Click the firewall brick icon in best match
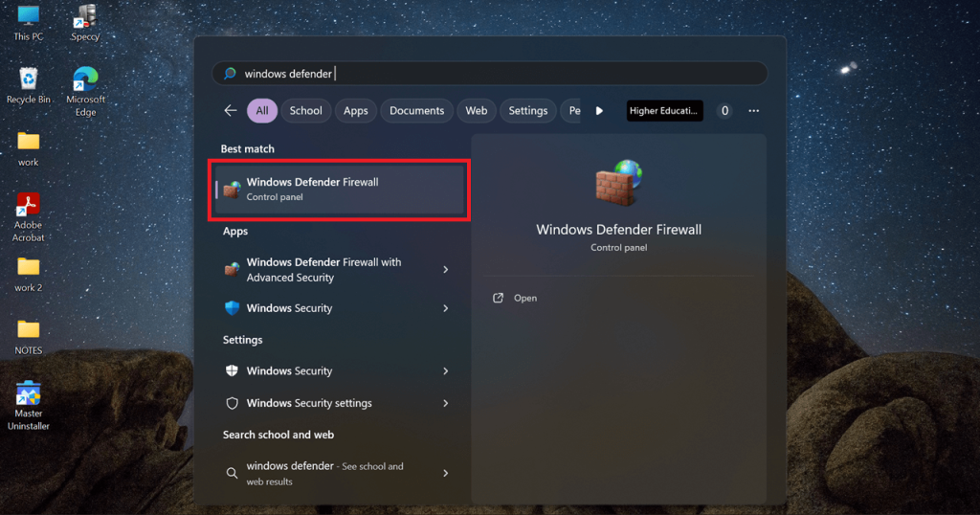980x515 pixels. pos(232,190)
